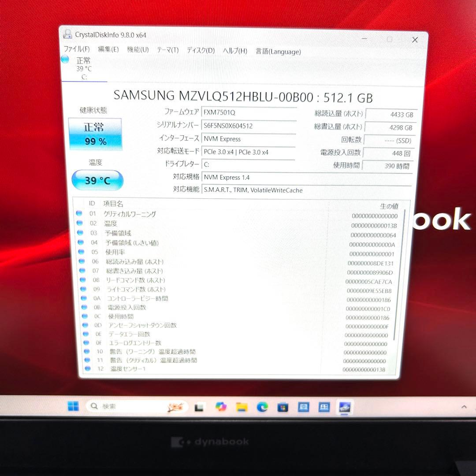Click the transfer mode field PCIe 3.0 x4

tap(249, 152)
